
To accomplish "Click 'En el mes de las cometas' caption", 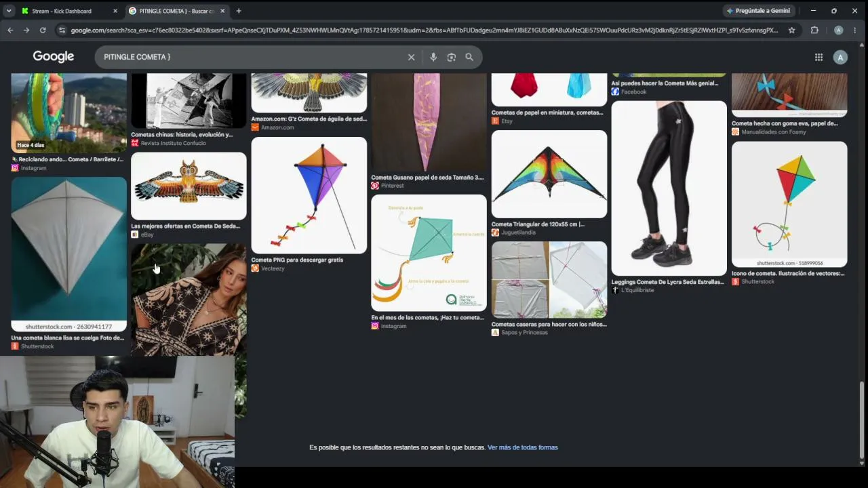I will (427, 317).
